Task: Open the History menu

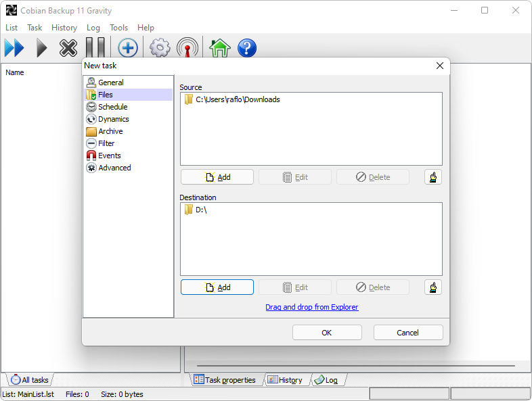Action: (64, 28)
